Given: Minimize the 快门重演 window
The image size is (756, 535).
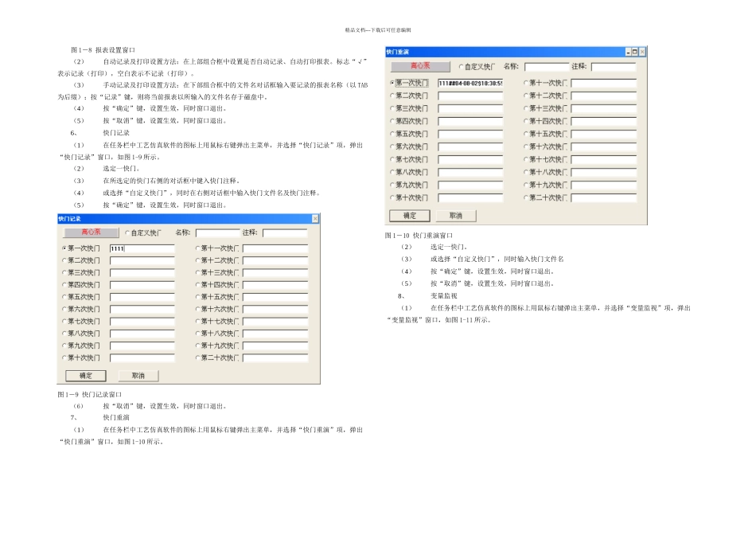Looking at the screenshot, I should pos(628,52).
